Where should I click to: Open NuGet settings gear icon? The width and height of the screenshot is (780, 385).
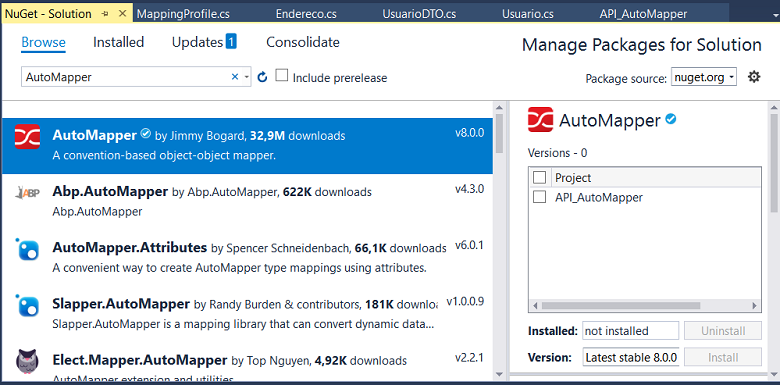coord(754,77)
